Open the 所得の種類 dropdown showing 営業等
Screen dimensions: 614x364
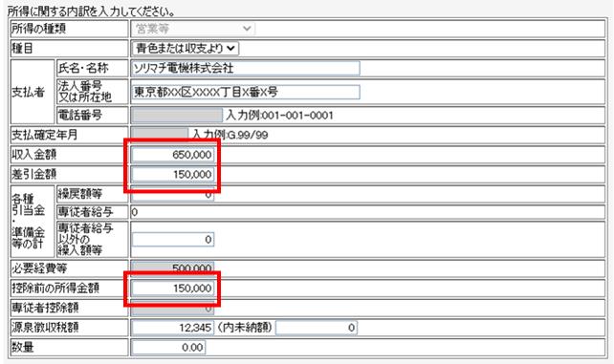193,29
